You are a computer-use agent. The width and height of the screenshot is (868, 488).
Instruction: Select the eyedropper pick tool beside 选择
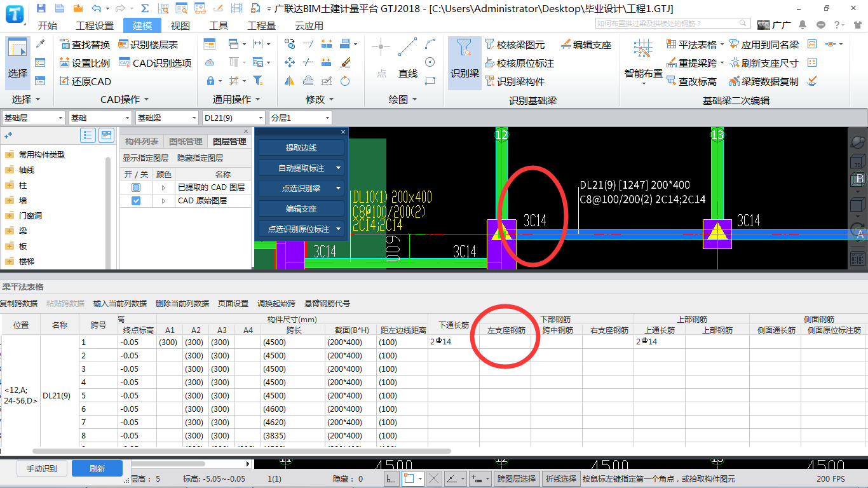click(40, 44)
